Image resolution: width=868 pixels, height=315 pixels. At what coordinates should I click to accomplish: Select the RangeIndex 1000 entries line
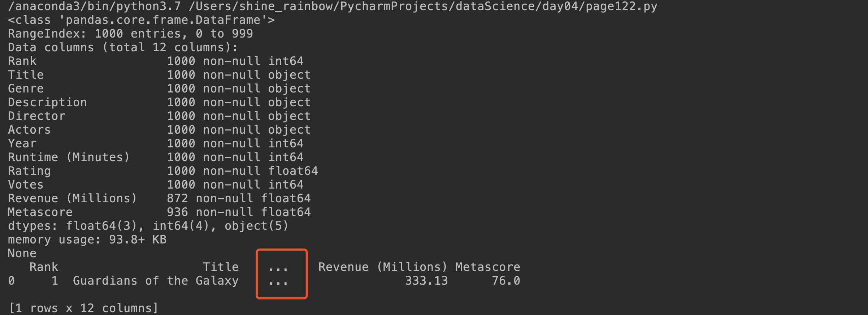point(130,34)
